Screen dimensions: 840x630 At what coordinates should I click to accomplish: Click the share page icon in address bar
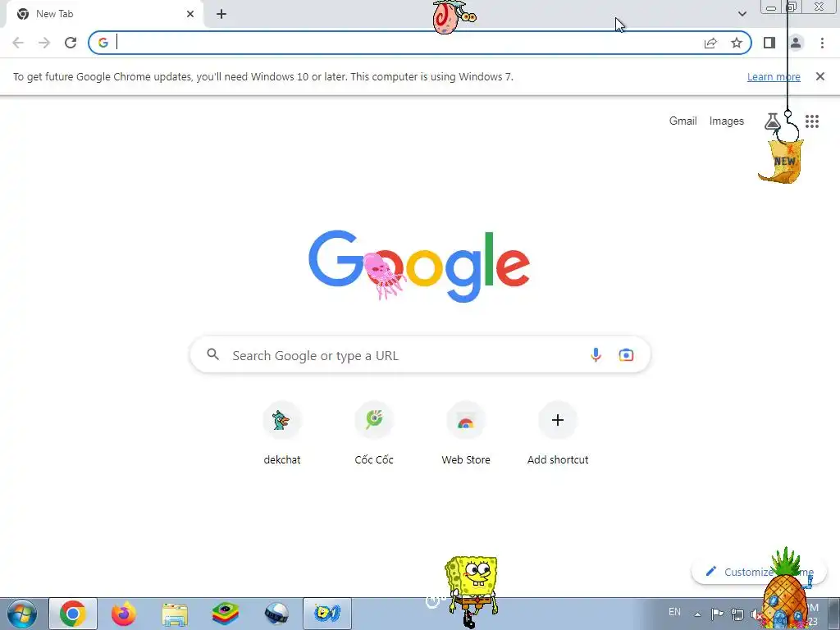point(710,43)
